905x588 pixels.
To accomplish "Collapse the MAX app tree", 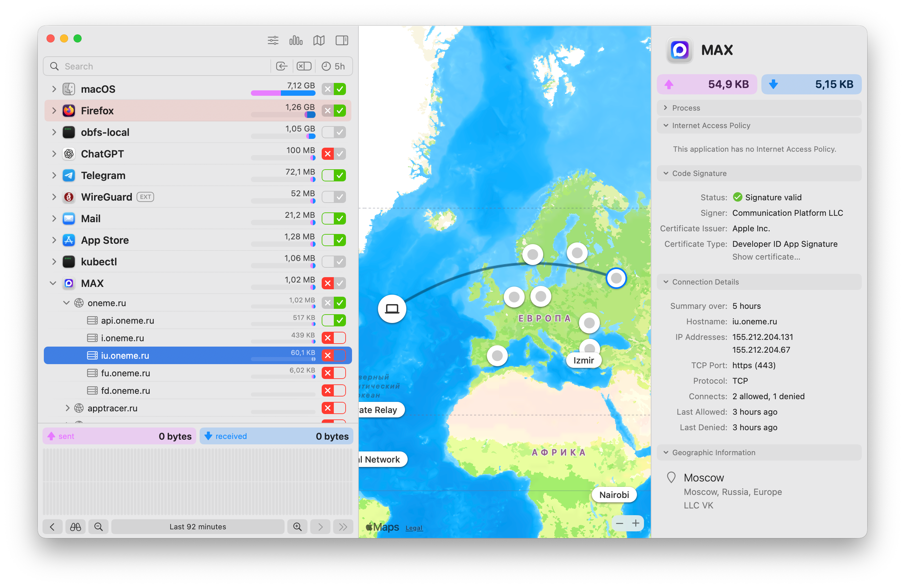I will (x=53, y=283).
